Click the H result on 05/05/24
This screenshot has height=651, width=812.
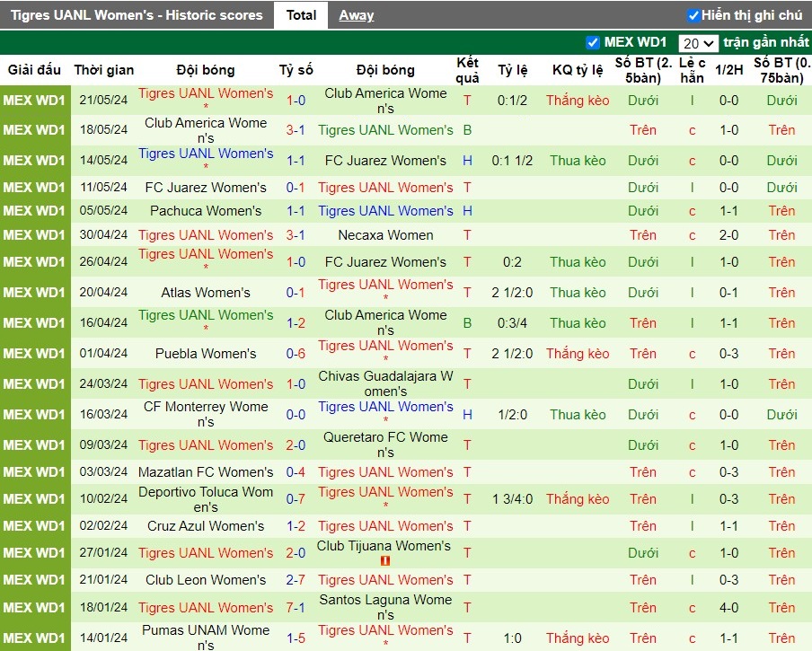coord(467,211)
